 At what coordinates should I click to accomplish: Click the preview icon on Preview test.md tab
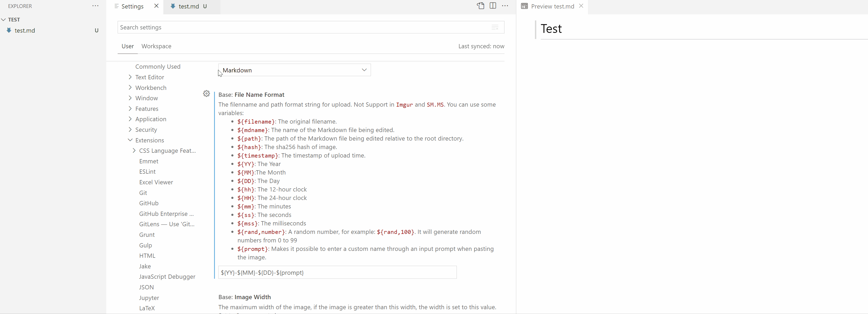524,6
